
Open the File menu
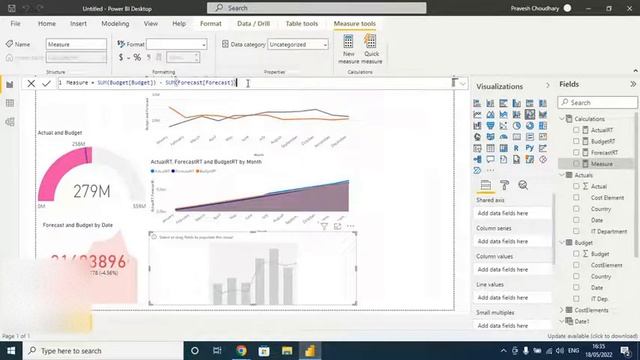coord(16,24)
